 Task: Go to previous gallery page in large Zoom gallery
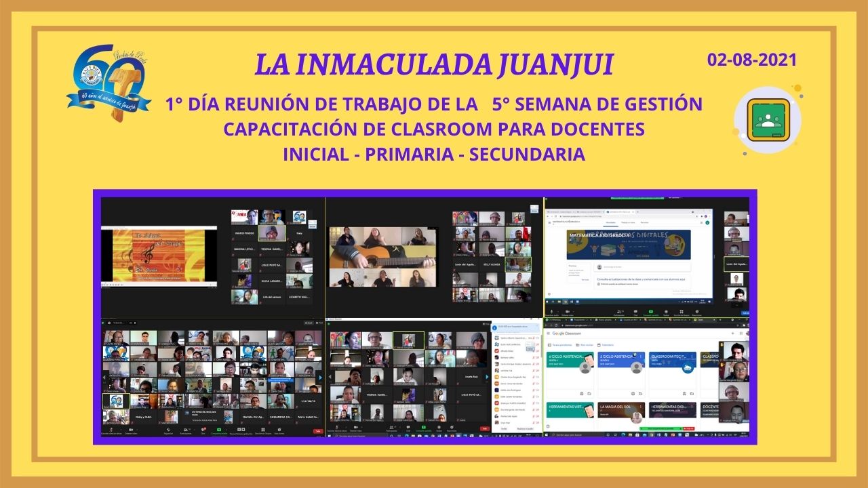[x=104, y=378]
